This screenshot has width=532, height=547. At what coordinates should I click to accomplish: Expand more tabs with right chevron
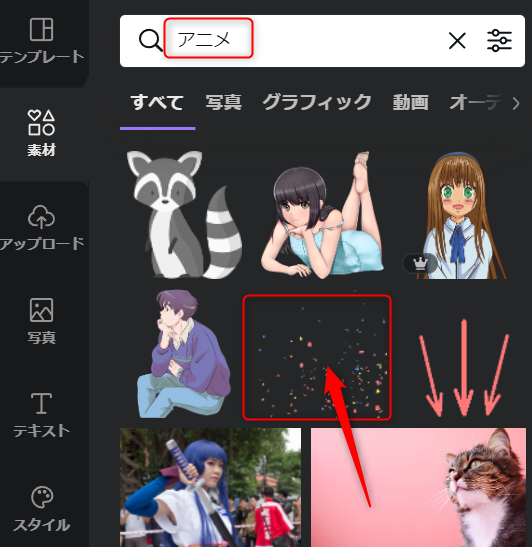point(516,103)
